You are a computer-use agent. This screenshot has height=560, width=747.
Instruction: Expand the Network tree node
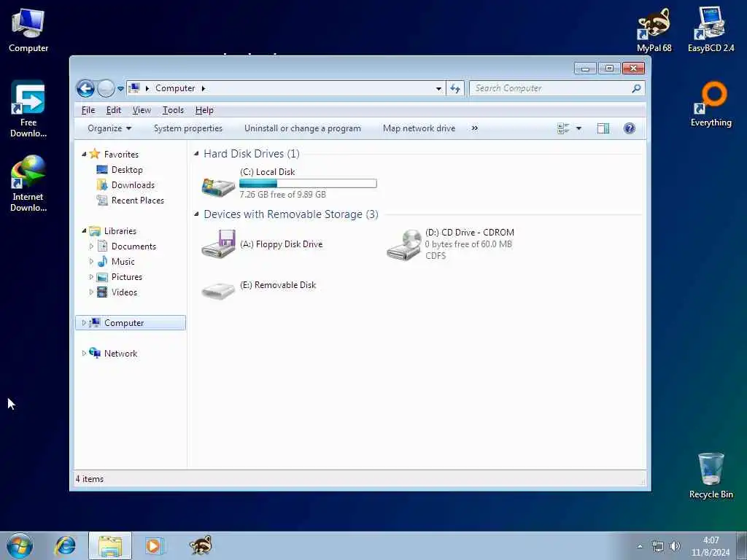(x=84, y=354)
